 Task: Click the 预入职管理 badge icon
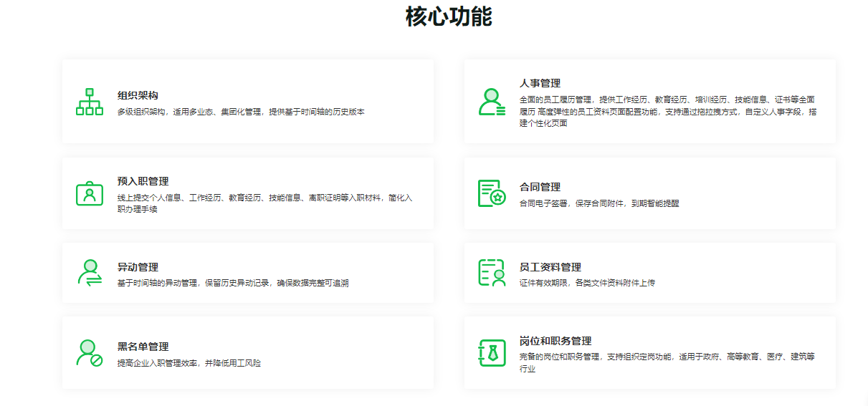tap(90, 193)
